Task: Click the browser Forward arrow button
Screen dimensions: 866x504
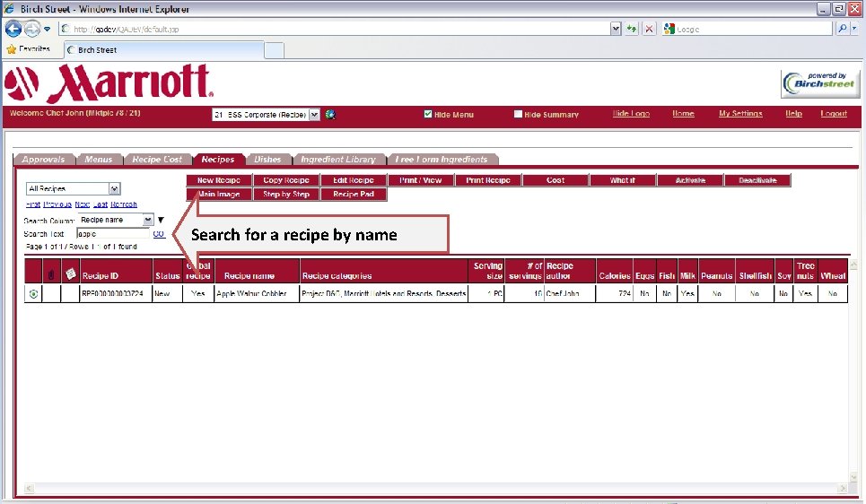Action: tap(32, 29)
